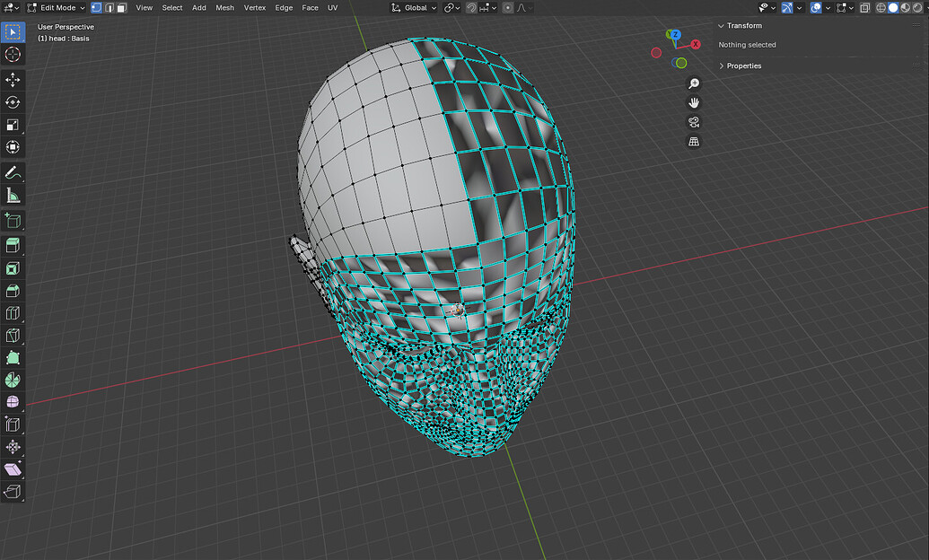Switch to wireframe viewport shading

881,8
